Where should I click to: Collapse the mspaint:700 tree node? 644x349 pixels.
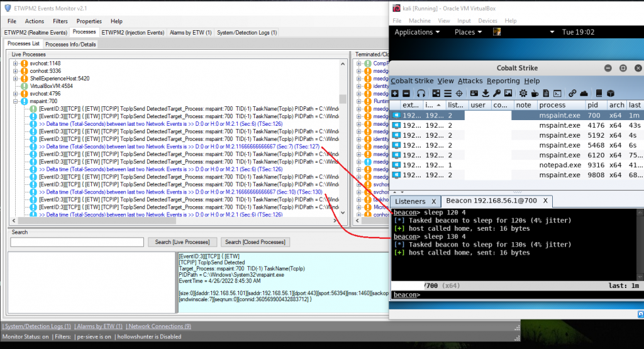16,101
